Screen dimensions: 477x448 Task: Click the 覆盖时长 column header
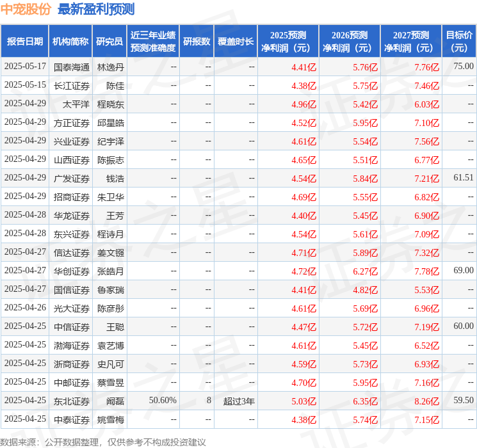click(236, 41)
